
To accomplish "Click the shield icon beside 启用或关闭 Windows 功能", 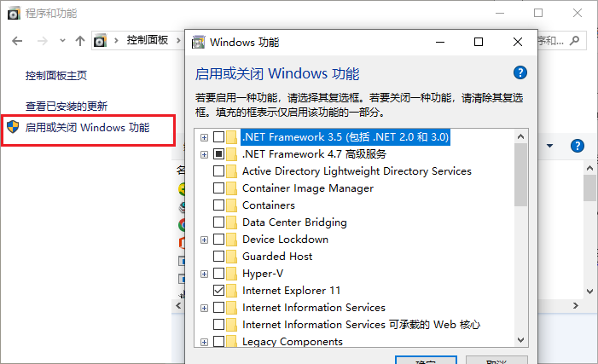I will [x=13, y=126].
